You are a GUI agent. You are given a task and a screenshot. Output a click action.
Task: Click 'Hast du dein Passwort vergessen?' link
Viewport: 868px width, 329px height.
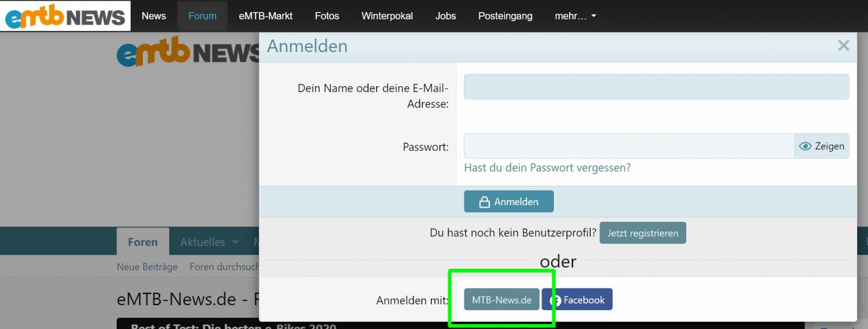pyautogui.click(x=547, y=168)
